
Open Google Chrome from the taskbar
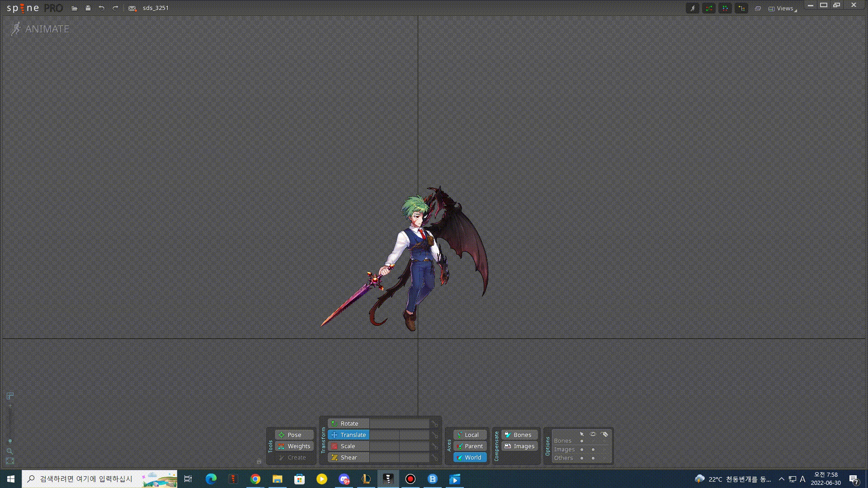255,479
